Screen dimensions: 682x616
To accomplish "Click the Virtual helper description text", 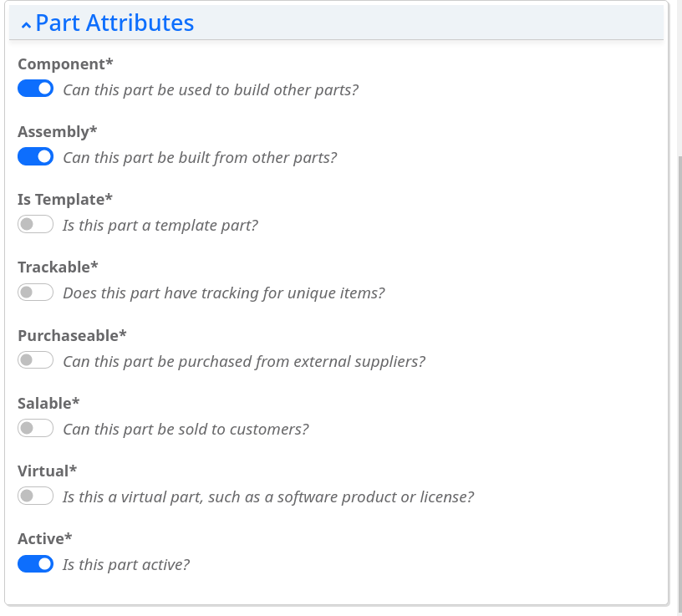I will (267, 496).
